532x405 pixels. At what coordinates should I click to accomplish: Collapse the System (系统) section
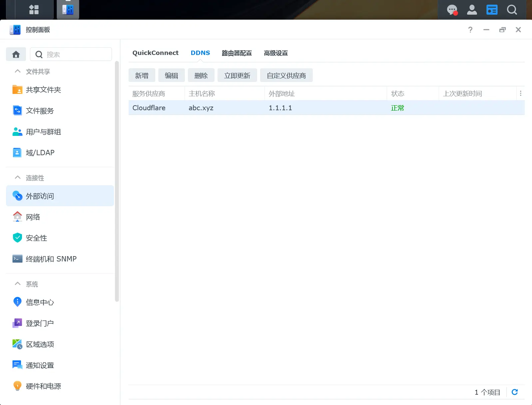(18, 284)
